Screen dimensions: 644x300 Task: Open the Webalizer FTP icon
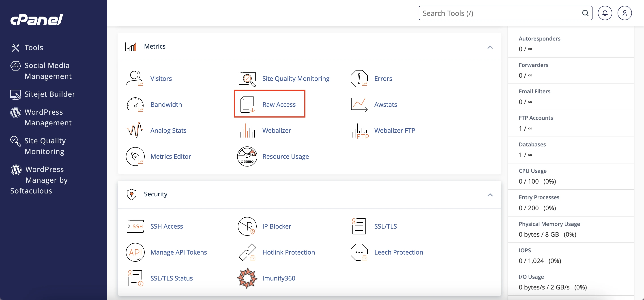tap(360, 131)
